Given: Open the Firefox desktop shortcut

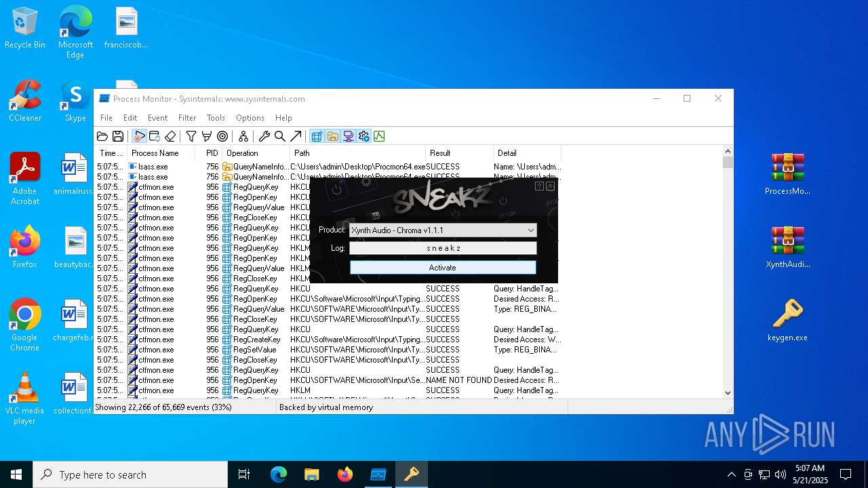Looking at the screenshot, I should pyautogui.click(x=25, y=247).
